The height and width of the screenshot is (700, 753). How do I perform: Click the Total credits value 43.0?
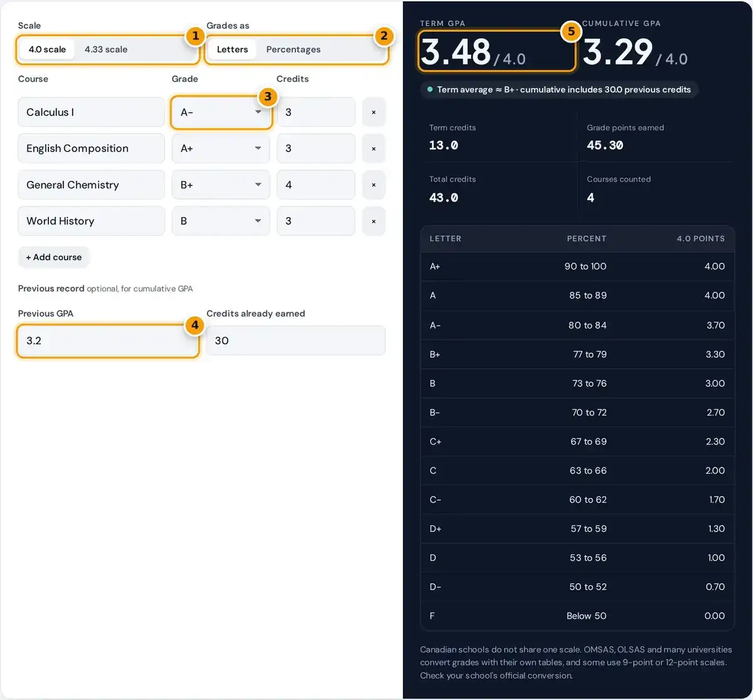[444, 198]
